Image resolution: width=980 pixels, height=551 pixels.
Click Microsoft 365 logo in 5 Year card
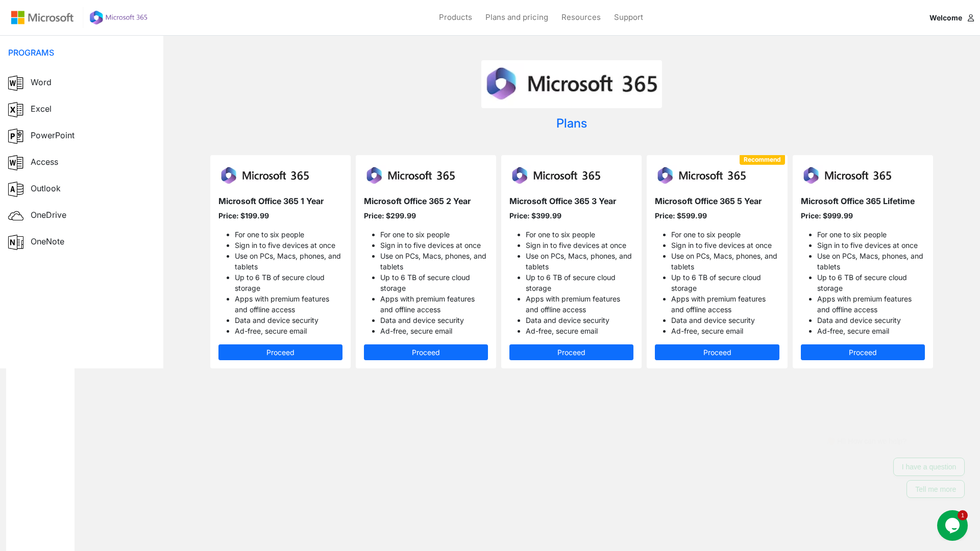(x=701, y=176)
